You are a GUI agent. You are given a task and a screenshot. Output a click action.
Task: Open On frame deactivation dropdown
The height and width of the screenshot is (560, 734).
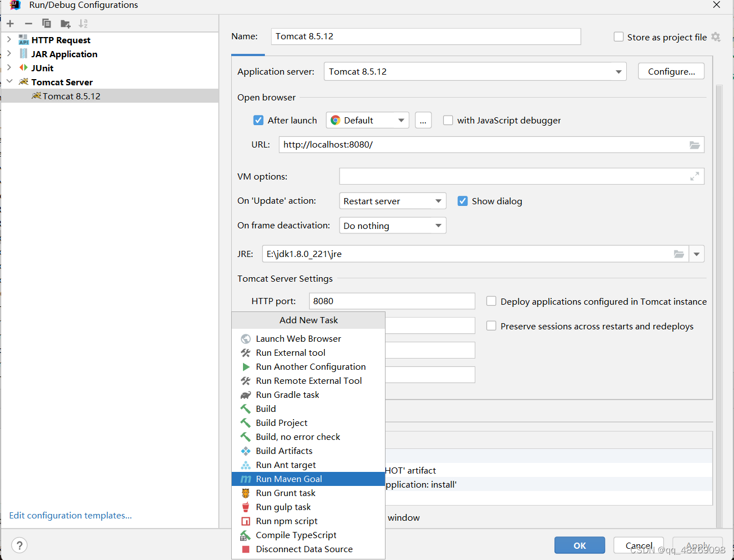point(393,226)
